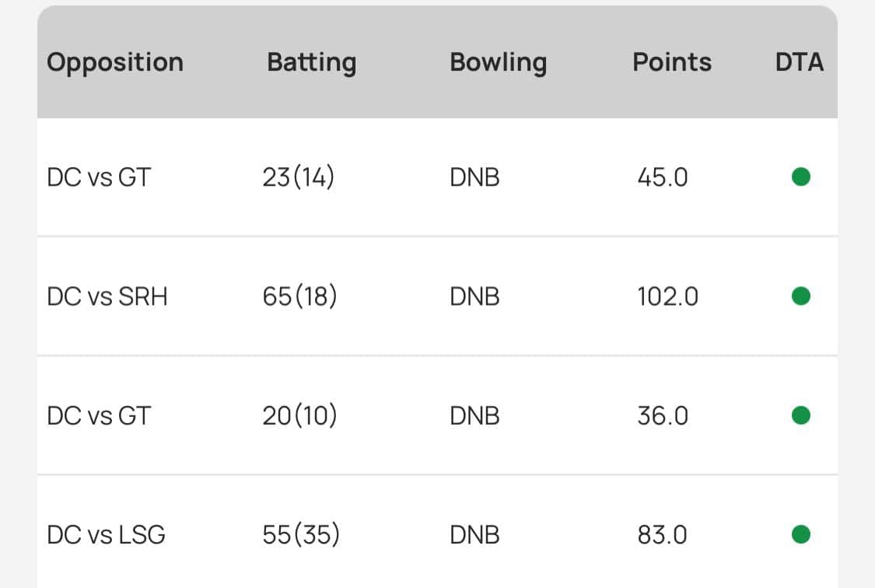The image size is (875, 588).
Task: Tap the 45.0 points value
Action: tap(663, 178)
